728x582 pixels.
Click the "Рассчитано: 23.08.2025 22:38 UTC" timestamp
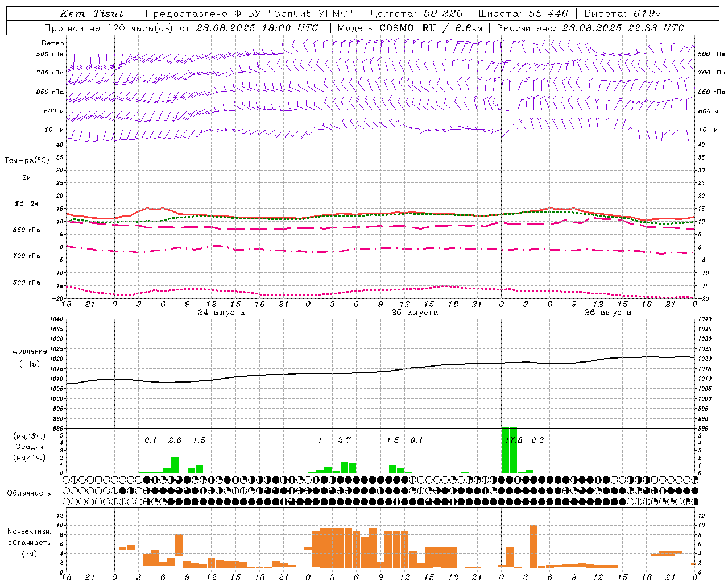590,28
